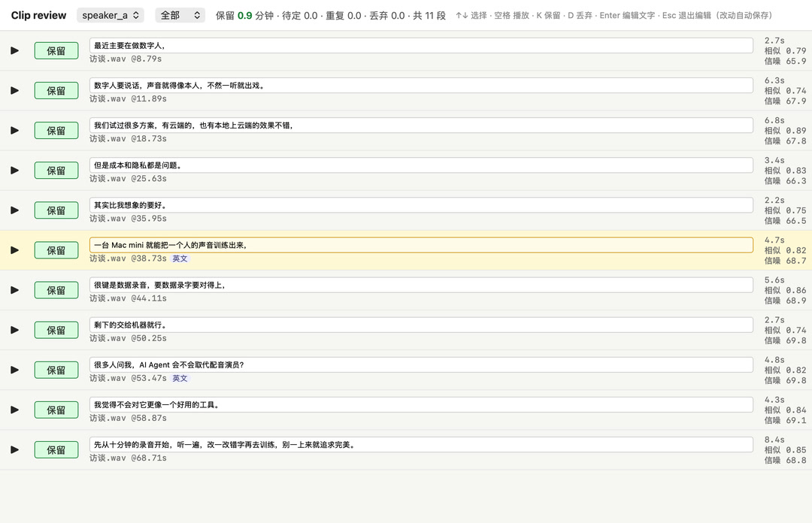Edit transcript 我们试过很多方案
Viewport: 812px width, 523px height.
tap(421, 125)
